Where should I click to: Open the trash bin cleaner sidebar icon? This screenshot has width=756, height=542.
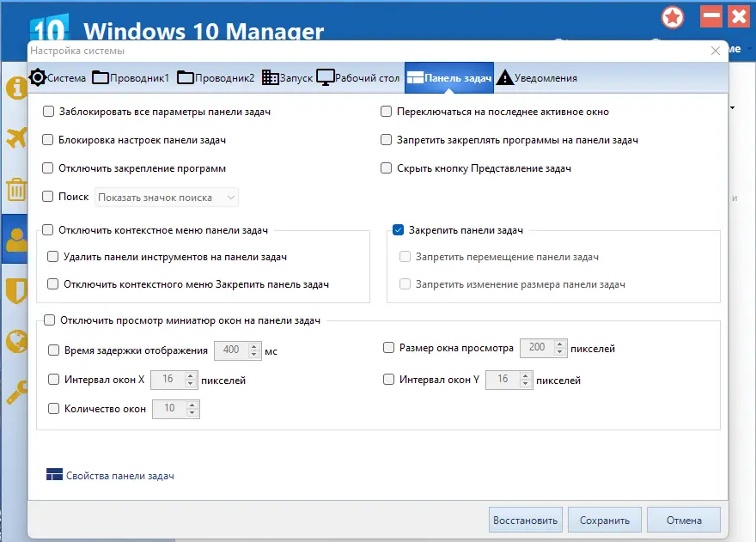point(16,190)
